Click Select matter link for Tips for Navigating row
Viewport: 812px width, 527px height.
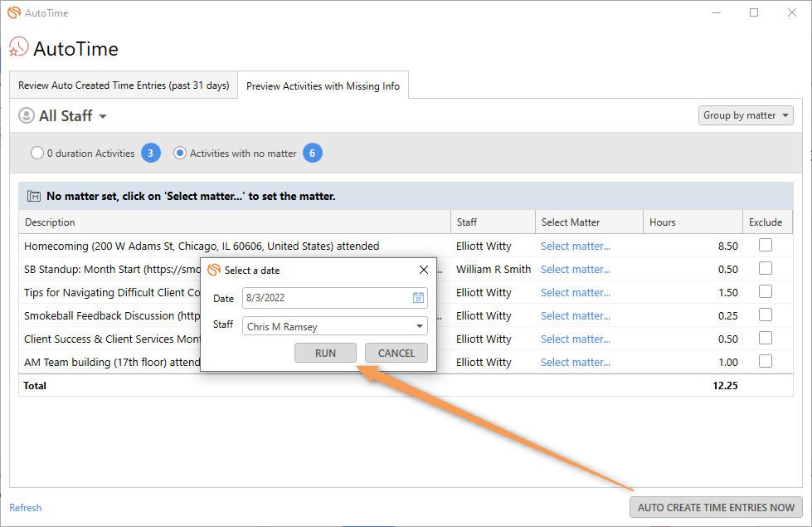pyautogui.click(x=576, y=293)
